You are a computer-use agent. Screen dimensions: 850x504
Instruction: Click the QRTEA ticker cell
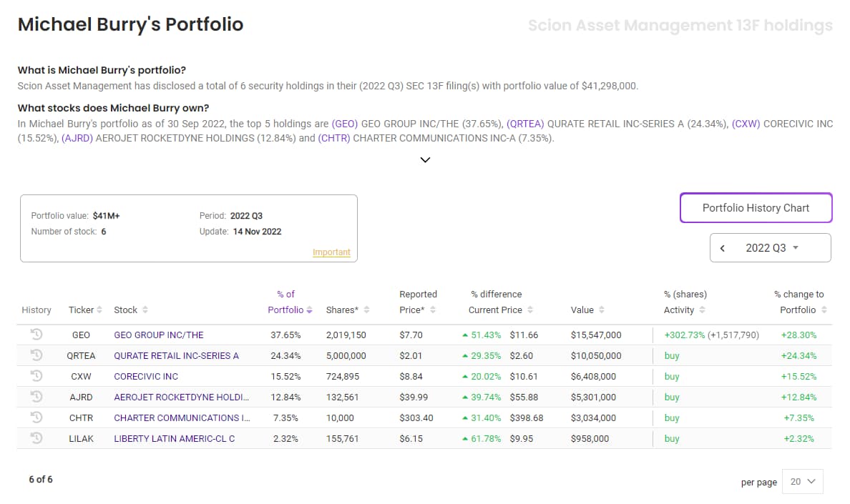click(81, 356)
